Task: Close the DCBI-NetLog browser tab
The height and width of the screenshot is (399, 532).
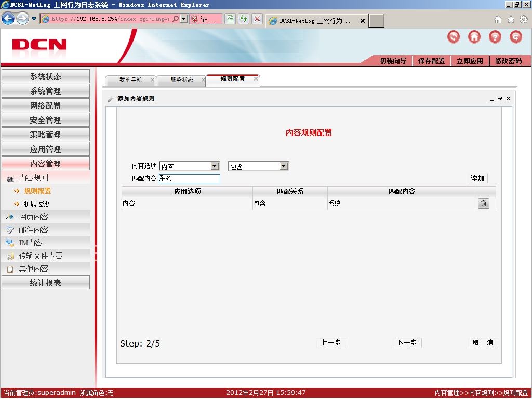Action: pyautogui.click(x=362, y=21)
